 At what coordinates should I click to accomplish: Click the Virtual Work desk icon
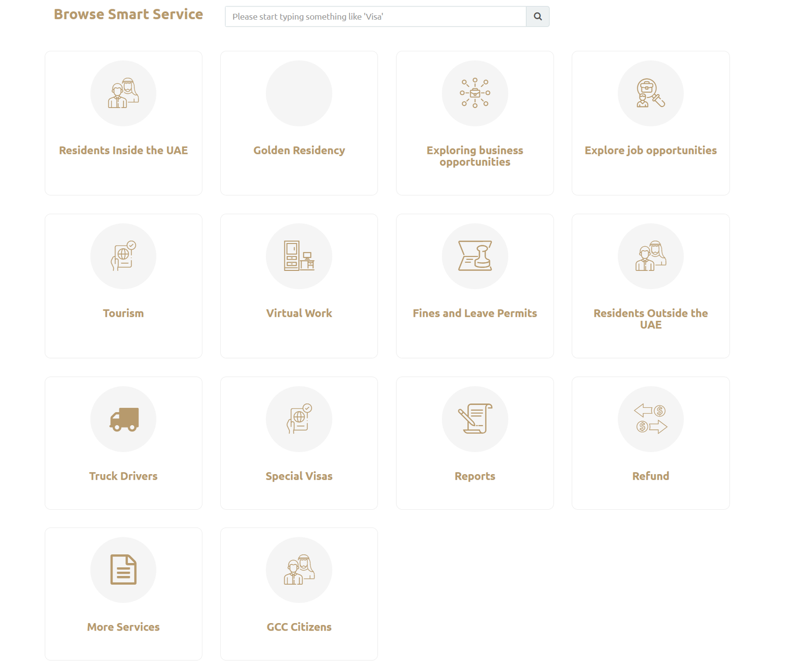pos(299,256)
